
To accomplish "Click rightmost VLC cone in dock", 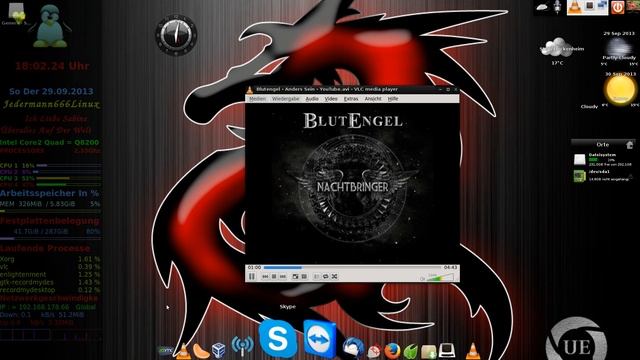I will (473, 351).
